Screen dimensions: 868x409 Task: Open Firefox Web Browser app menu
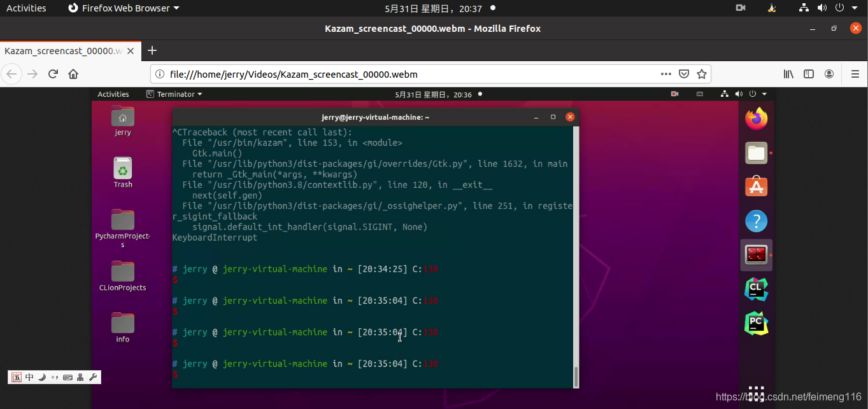124,8
